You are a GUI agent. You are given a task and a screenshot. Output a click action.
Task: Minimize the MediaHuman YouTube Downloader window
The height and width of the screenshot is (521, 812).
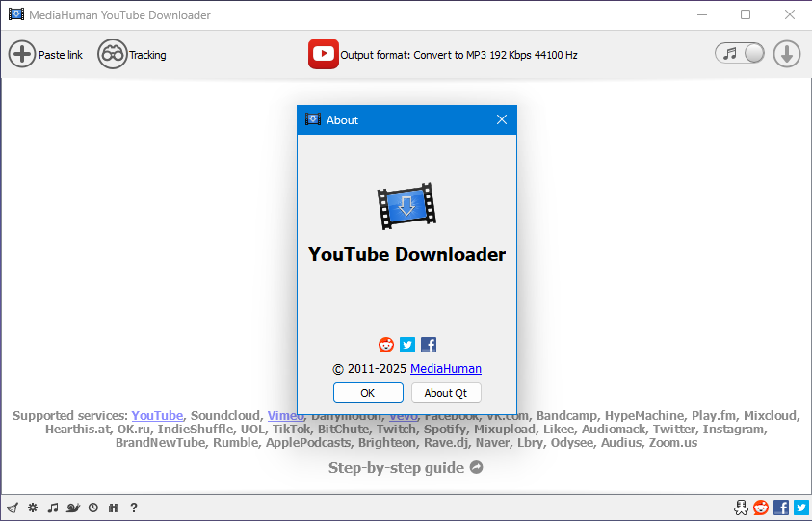[702, 14]
